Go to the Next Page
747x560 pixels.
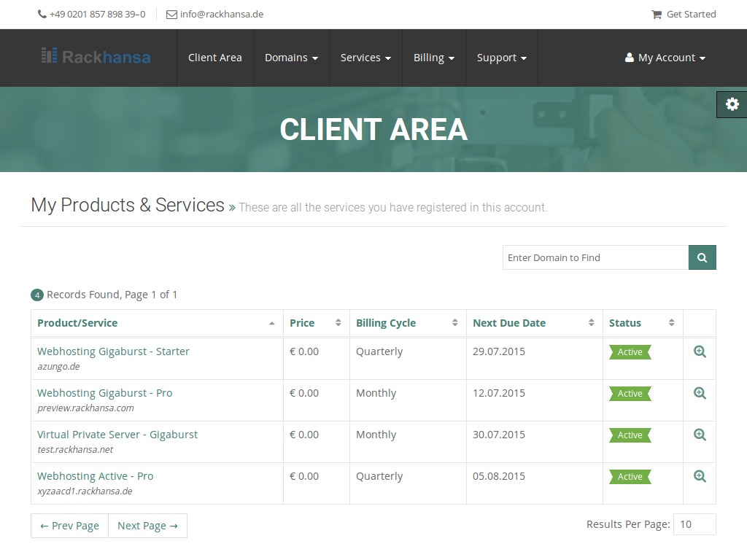click(x=147, y=526)
